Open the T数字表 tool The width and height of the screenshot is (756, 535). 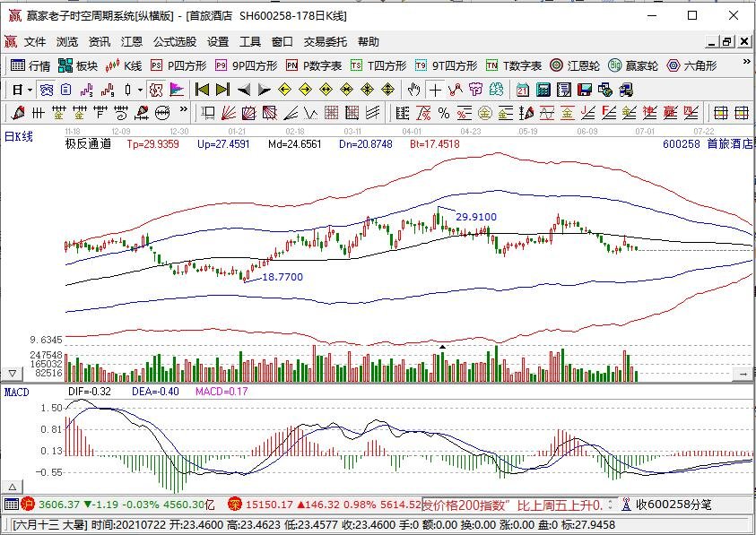tap(514, 65)
